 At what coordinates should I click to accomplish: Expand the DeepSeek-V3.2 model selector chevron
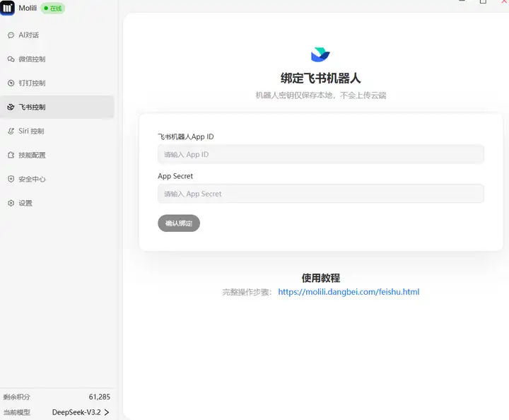(x=107, y=412)
